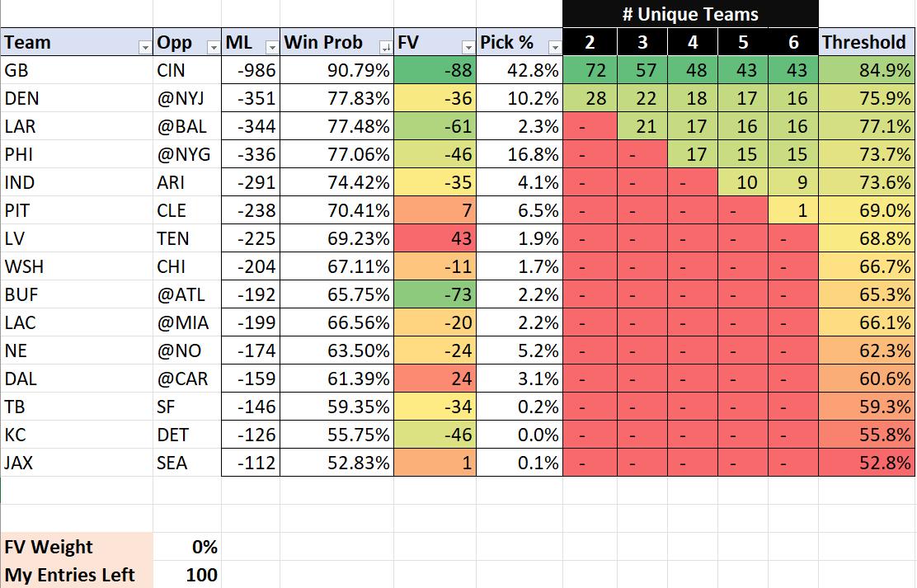Click the LAR opponent cell @BAL
Screen dimensions: 917x588
[x=186, y=127]
